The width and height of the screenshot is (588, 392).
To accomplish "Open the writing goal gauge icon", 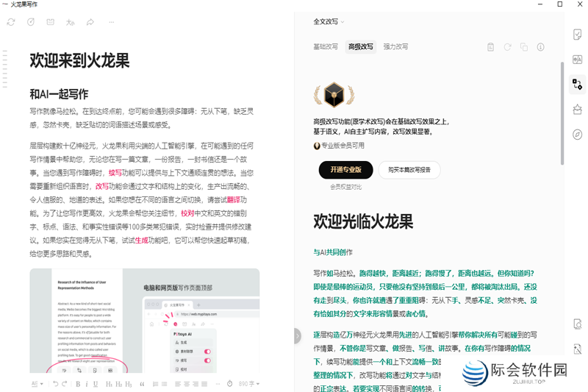I will coord(31,22).
